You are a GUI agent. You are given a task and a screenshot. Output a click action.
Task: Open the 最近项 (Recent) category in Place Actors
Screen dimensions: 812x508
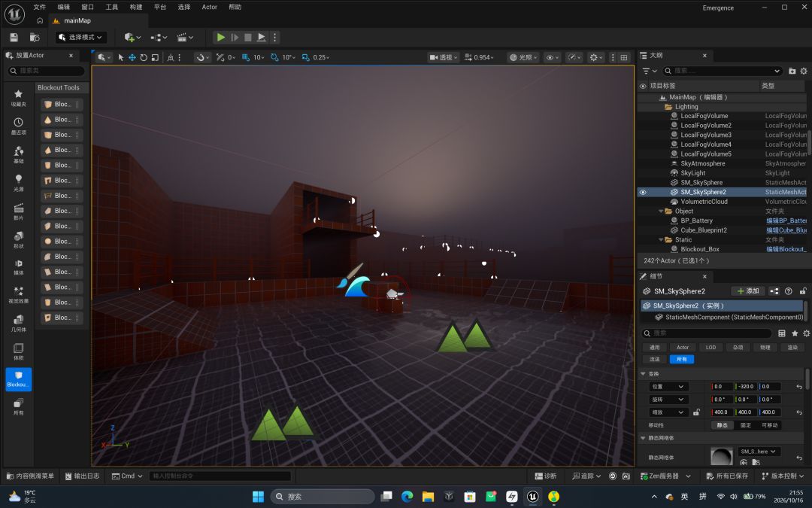tap(18, 126)
